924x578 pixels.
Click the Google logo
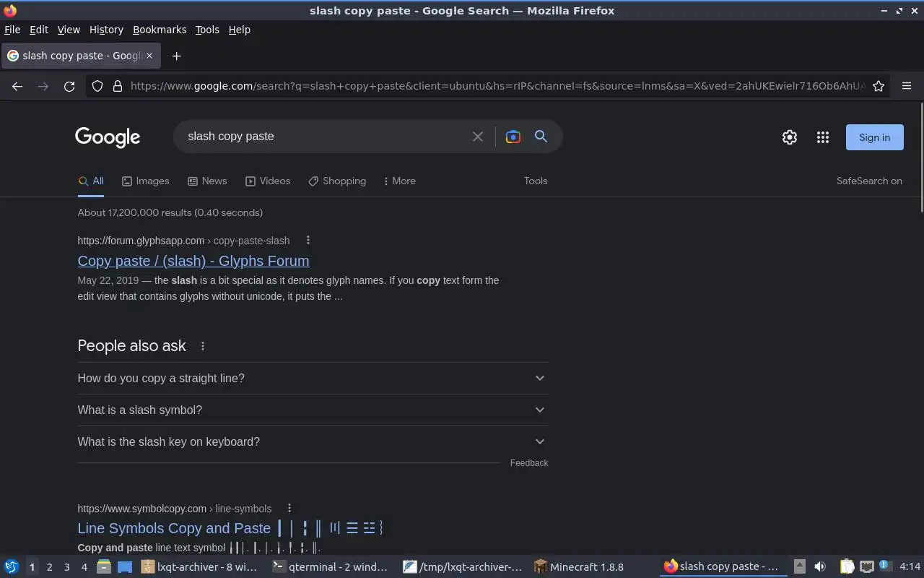click(108, 137)
